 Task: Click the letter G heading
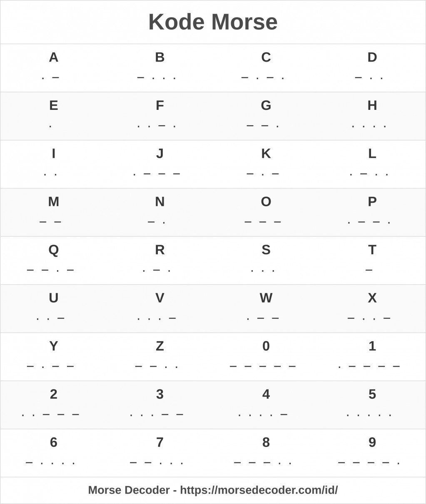click(266, 106)
